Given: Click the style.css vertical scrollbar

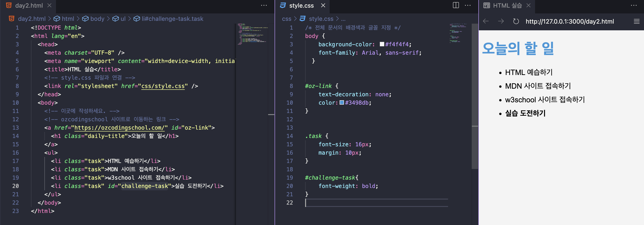Looking at the screenshot, I should pos(474,96).
